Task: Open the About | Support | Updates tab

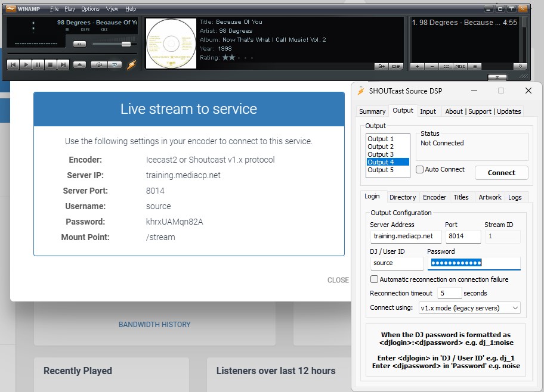Action: point(483,111)
